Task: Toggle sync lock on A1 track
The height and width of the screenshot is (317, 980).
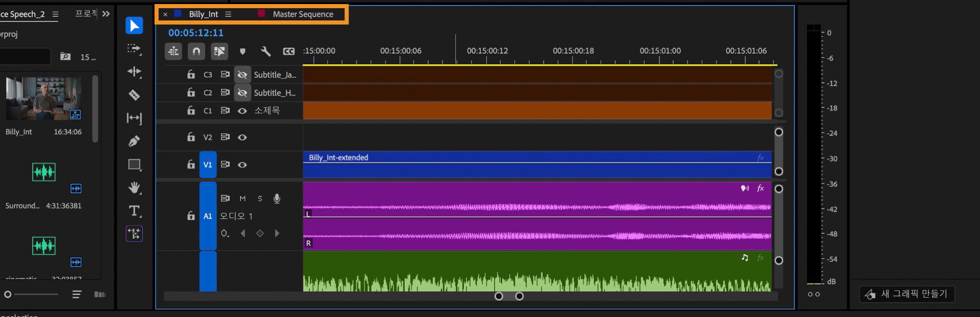Action: point(225,198)
